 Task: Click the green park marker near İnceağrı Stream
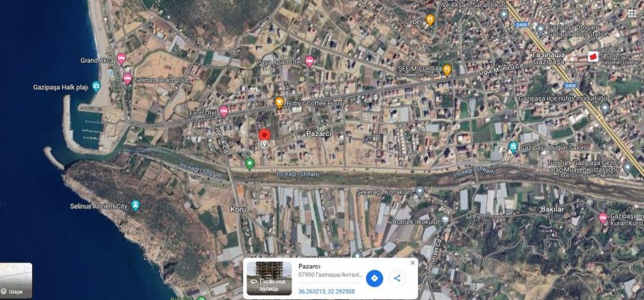pos(250,164)
